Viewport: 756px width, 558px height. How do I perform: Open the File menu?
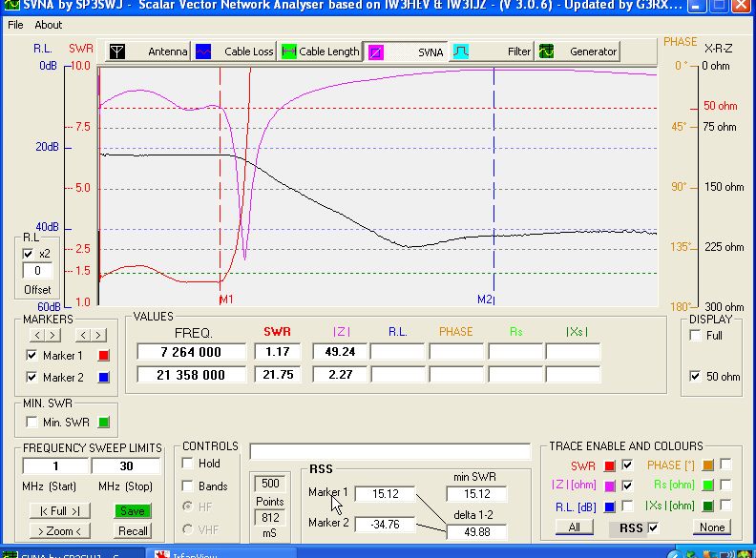[x=15, y=25]
